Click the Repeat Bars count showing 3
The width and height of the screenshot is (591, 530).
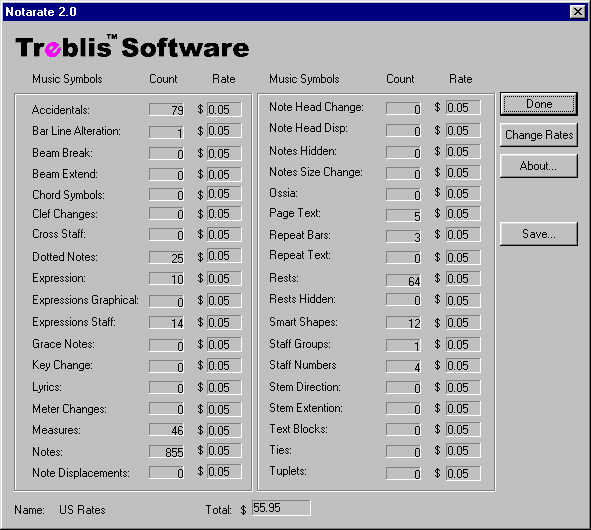point(404,237)
